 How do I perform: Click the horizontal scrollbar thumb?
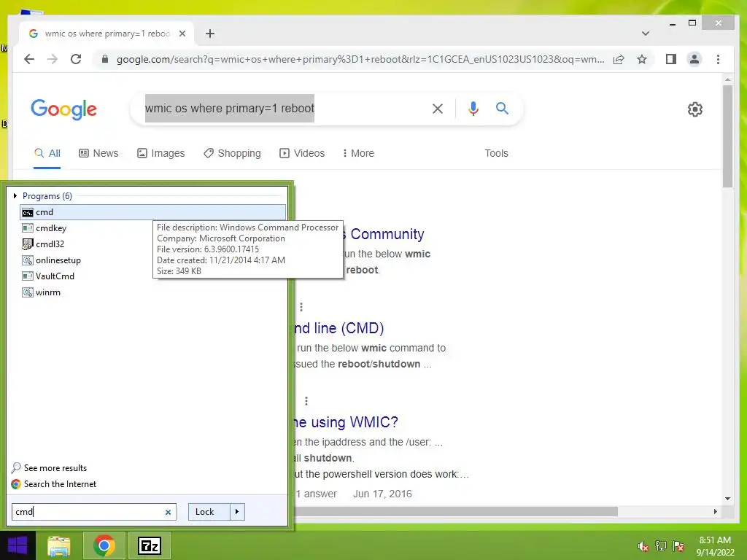click(456, 511)
